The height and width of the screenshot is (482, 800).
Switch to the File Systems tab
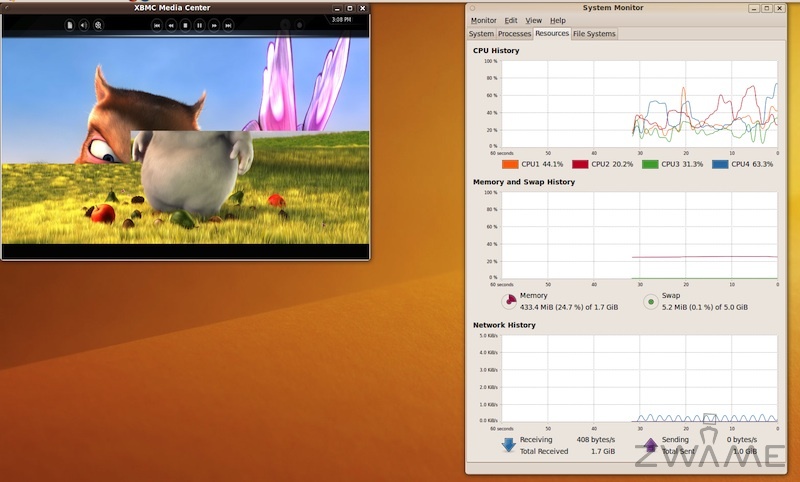594,34
